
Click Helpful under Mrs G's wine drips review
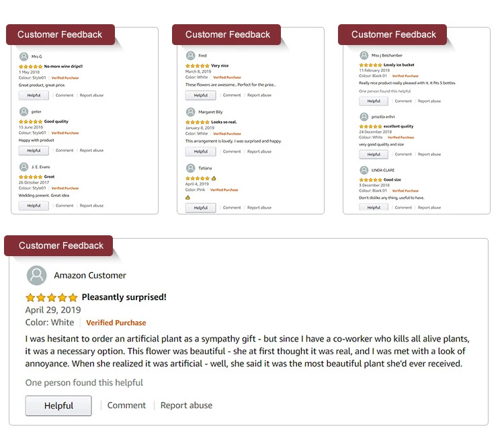pos(34,95)
